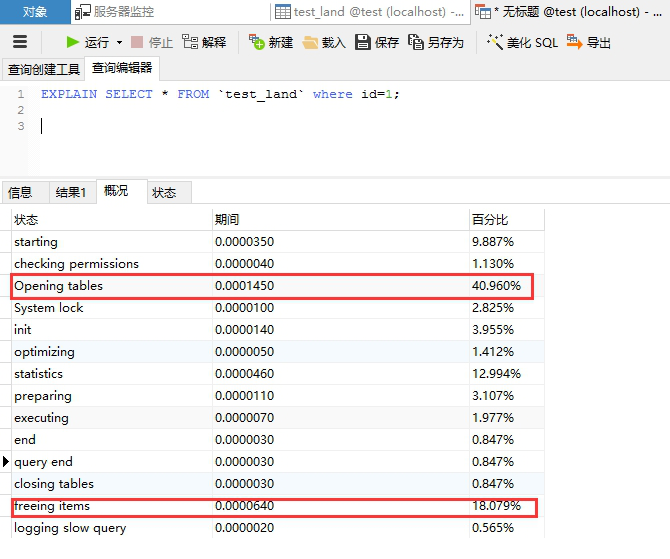Select the 'query end' row

pyautogui.click(x=278, y=462)
